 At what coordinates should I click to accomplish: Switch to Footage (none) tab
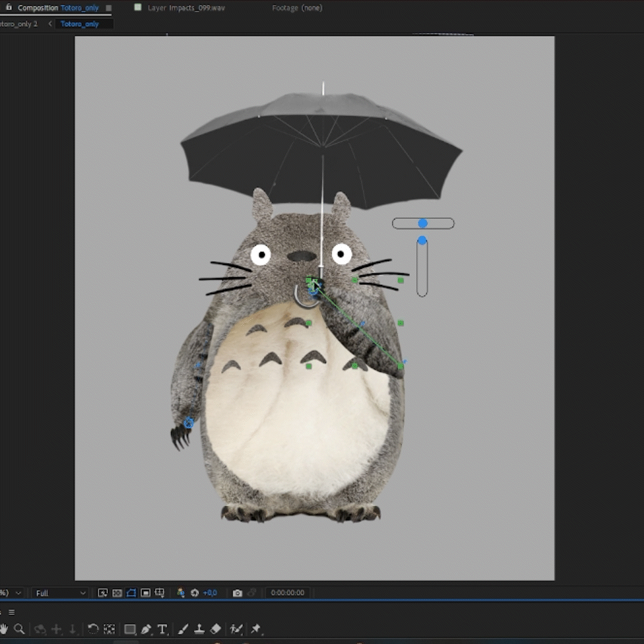tap(297, 8)
